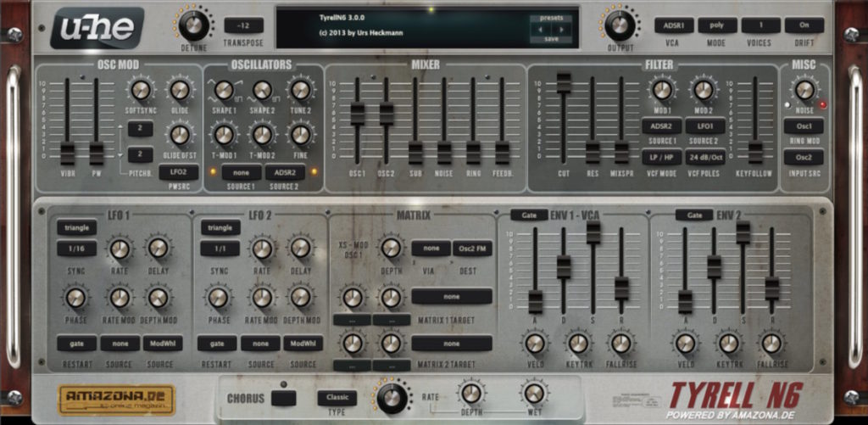Click the Chorus Depth knob
Viewport: 868px width, 425px height.
pyautogui.click(x=471, y=394)
